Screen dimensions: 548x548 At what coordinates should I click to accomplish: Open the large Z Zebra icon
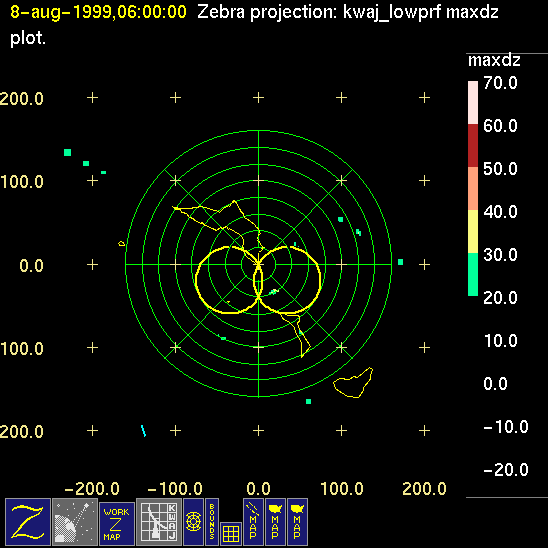pos(28,522)
